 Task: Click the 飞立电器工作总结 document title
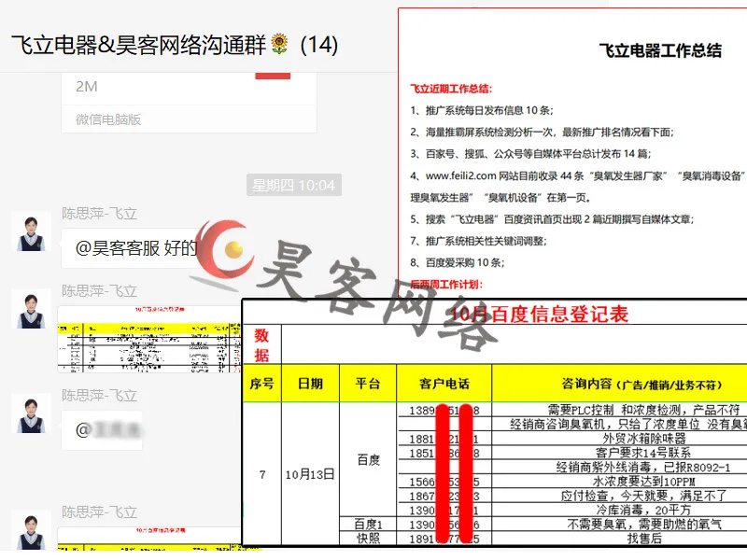[x=659, y=51]
